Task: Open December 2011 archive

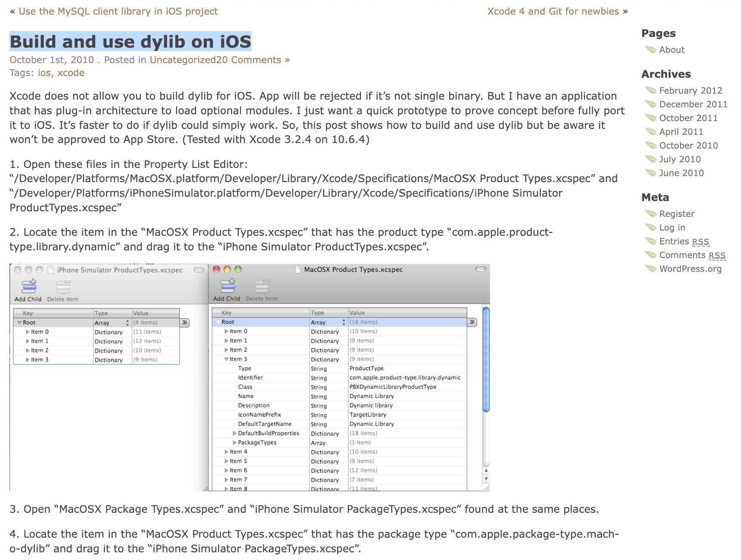Action: (x=693, y=104)
